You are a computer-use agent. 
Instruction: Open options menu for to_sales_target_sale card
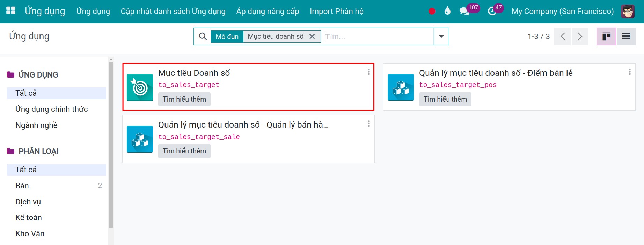tap(369, 124)
